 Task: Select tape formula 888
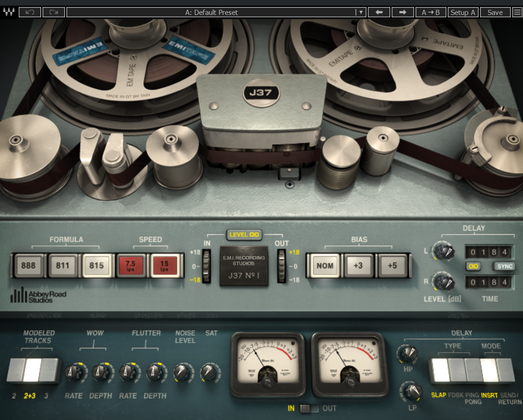(x=29, y=265)
